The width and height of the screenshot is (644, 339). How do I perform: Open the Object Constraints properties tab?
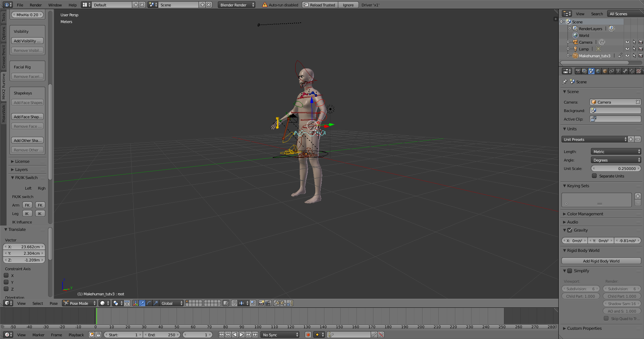pos(612,71)
